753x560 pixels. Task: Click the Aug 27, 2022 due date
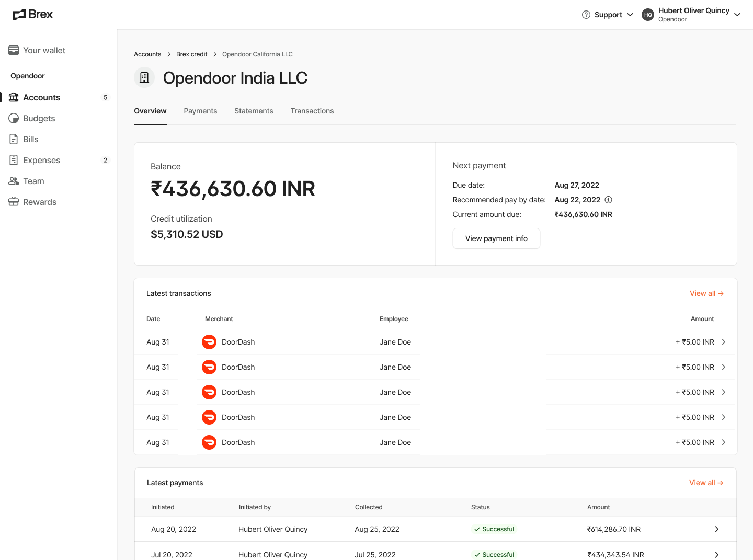(x=577, y=185)
